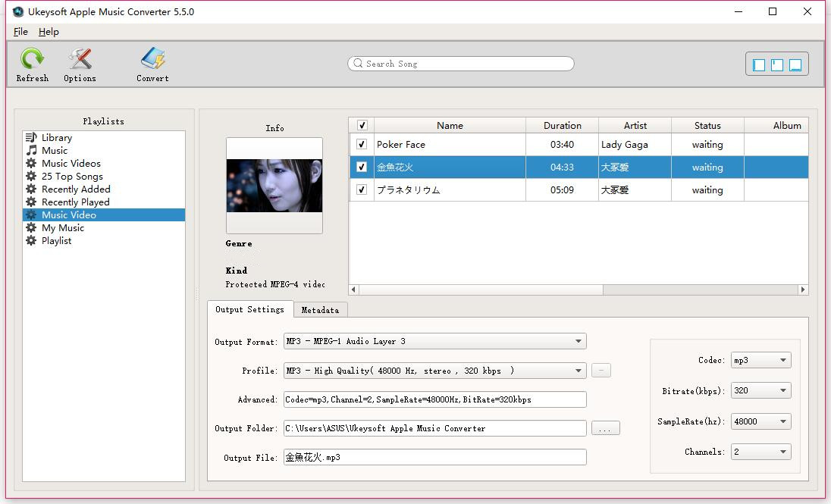Open the Codec dropdown
The height and width of the screenshot is (504, 831).
(761, 360)
